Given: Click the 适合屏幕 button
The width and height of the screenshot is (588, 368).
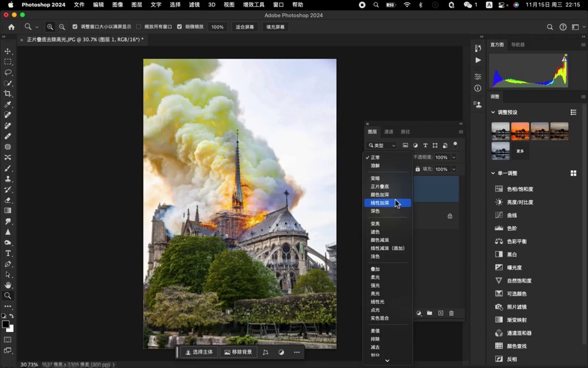Looking at the screenshot, I should tap(244, 27).
